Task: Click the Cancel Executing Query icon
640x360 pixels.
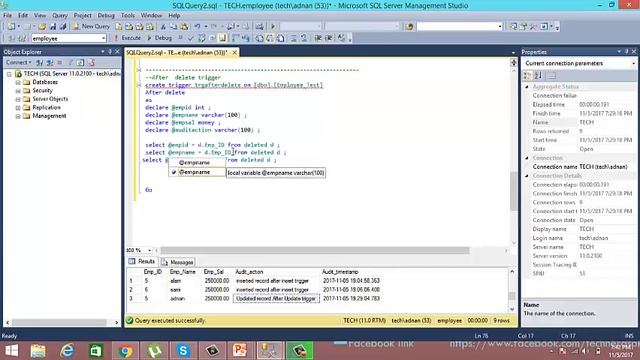Action: [x=180, y=38]
